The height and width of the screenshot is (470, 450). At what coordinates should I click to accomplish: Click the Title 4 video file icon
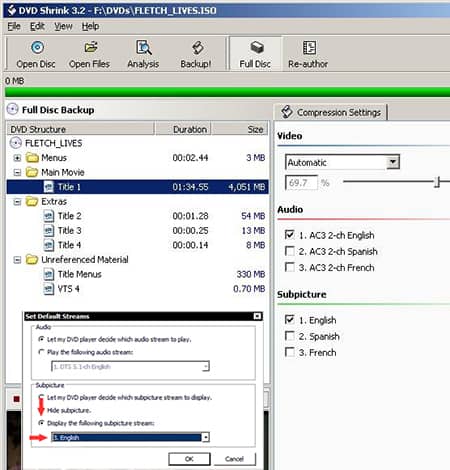click(49, 245)
